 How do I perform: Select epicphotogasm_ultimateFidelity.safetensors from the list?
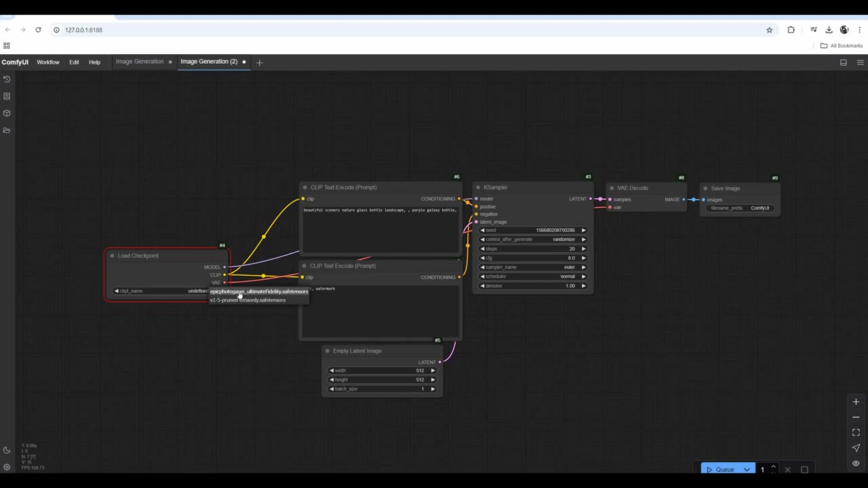tap(259, 291)
